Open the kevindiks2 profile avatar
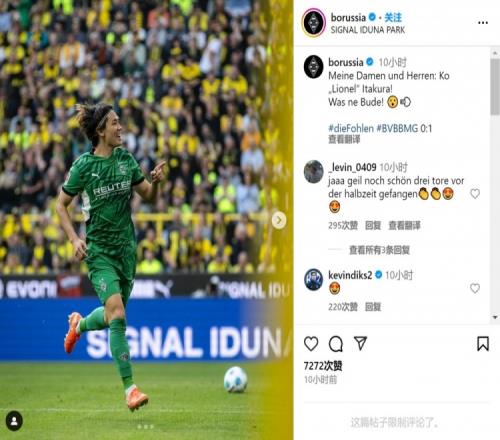This screenshot has height=440, width=500. point(314,279)
